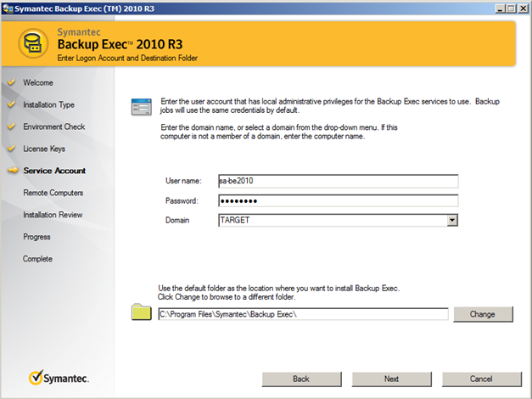Select the Installation Review step
This screenshot has width=532, height=399.
coord(53,215)
